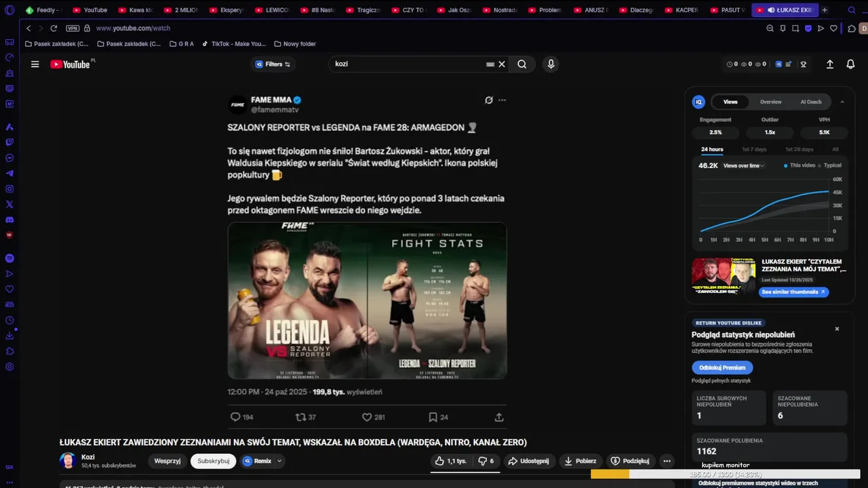Like the tweet with the heart icon
The image size is (868, 488).
tap(367, 418)
